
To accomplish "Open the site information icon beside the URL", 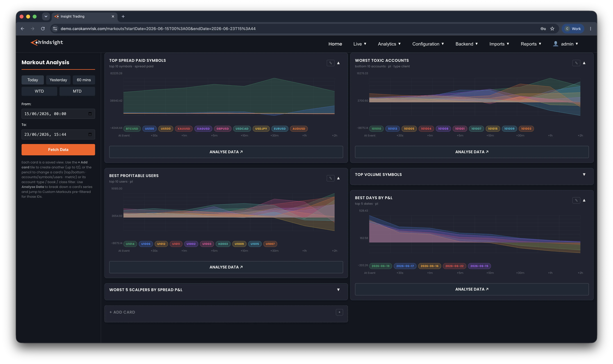I will [55, 29].
